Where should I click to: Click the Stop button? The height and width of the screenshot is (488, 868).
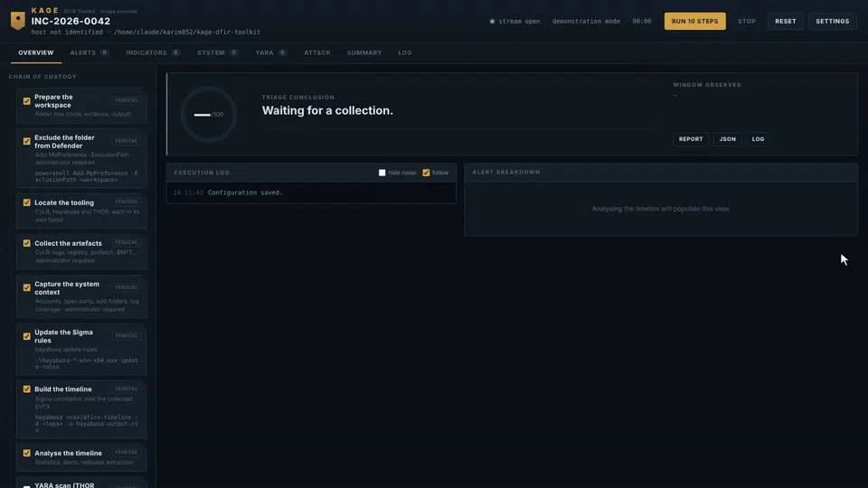[746, 21]
